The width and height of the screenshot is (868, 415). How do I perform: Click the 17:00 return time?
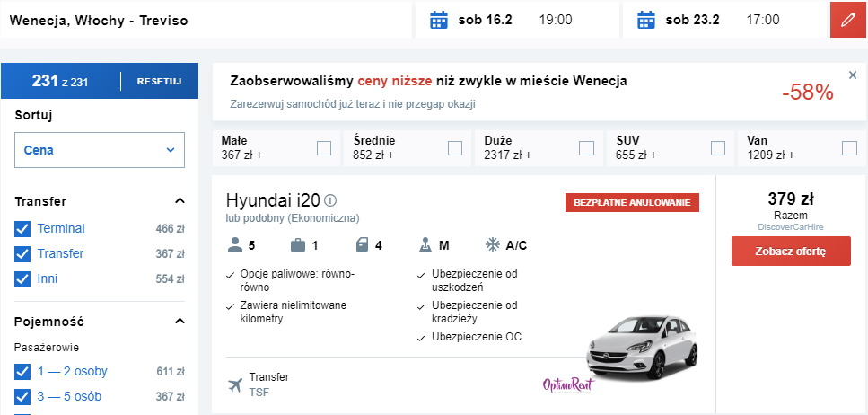click(x=763, y=20)
